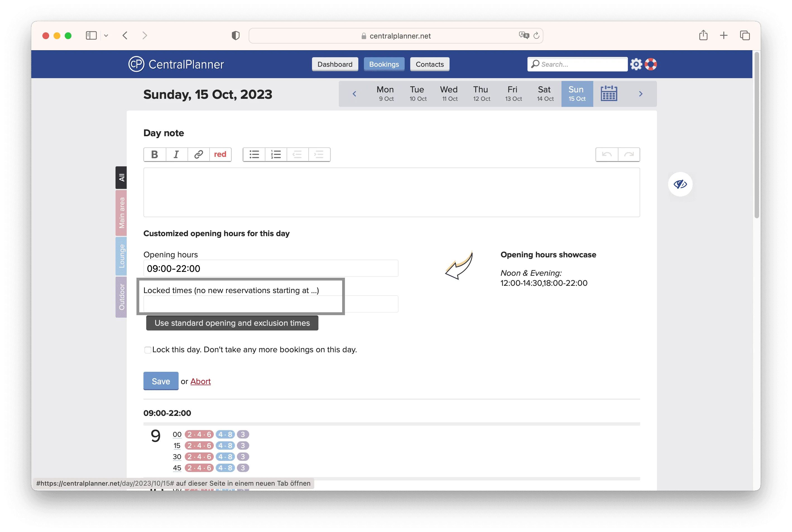Click the Opening hours input field
This screenshot has width=792, height=532.
coord(270,269)
